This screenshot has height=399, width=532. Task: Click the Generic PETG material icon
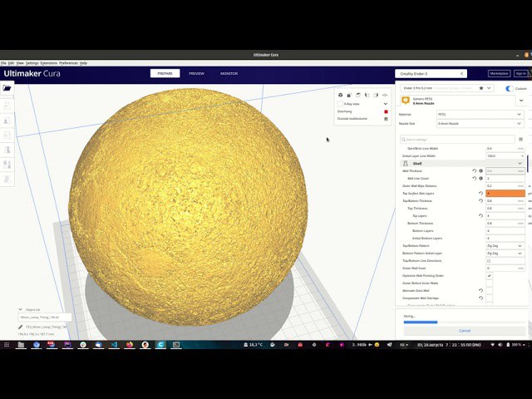click(406, 101)
